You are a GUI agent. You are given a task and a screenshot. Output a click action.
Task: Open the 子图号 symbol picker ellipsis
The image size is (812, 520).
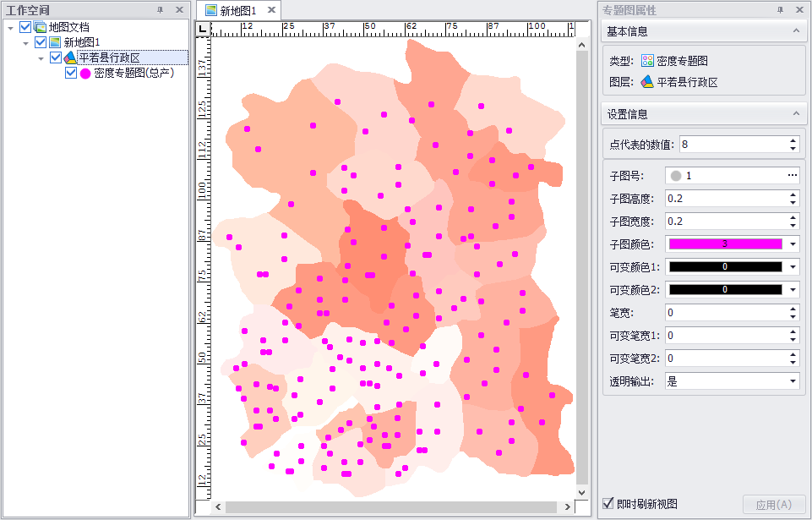click(792, 176)
